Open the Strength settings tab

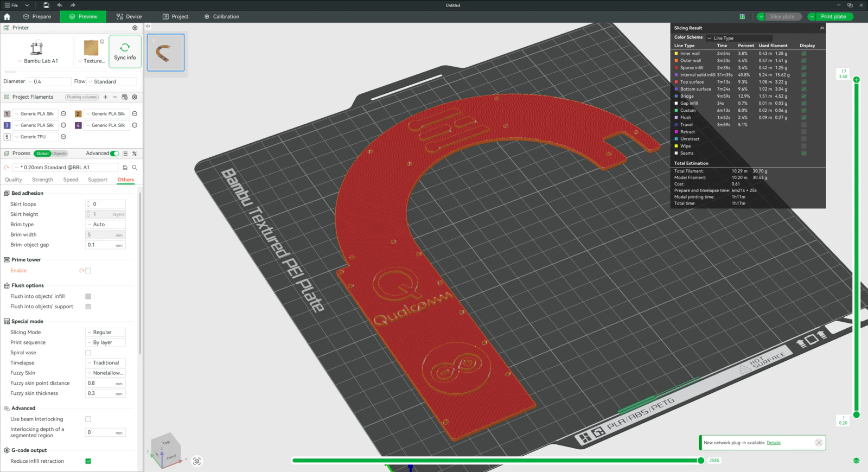42,180
